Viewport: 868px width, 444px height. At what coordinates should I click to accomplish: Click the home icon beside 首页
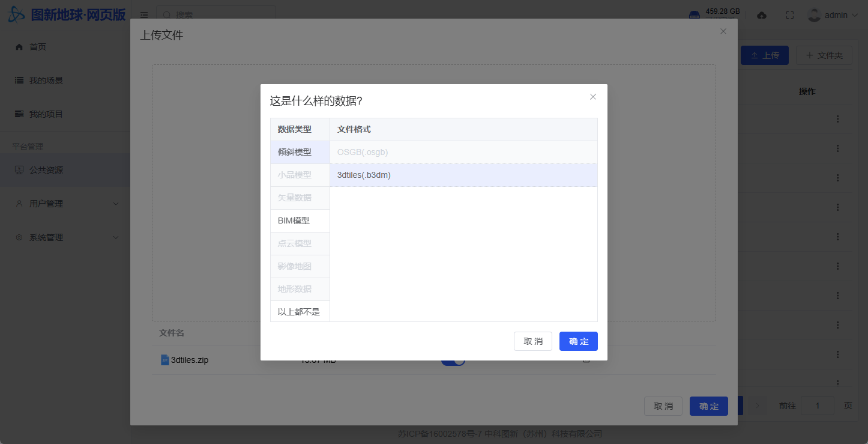(x=19, y=47)
